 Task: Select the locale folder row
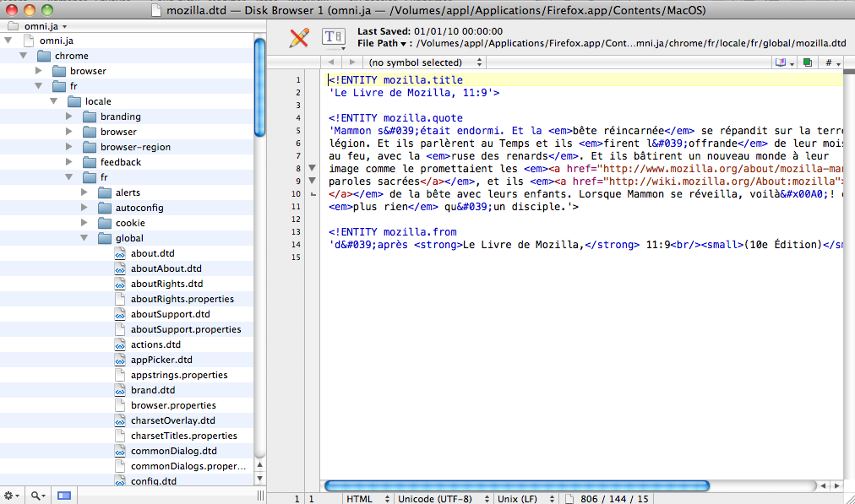pyautogui.click(x=127, y=101)
